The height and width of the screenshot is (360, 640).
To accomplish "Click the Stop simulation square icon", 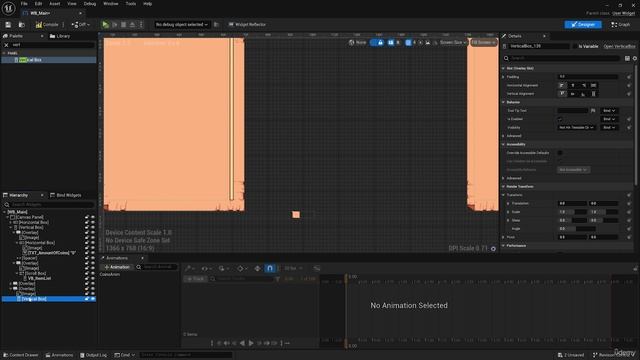I will click(124, 24).
